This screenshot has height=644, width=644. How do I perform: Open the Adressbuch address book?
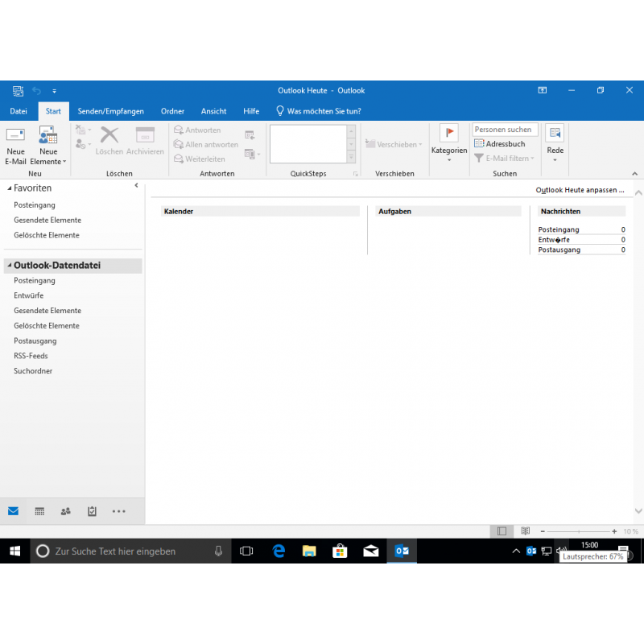[500, 144]
